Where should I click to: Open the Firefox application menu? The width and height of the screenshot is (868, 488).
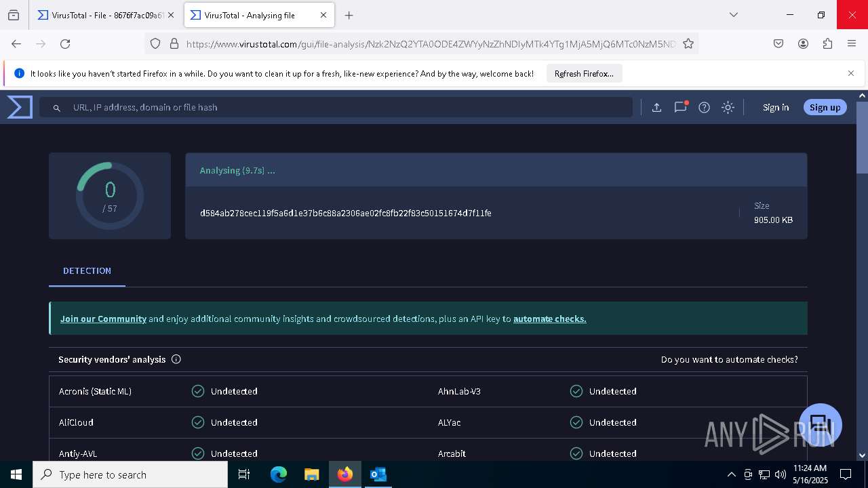point(852,43)
